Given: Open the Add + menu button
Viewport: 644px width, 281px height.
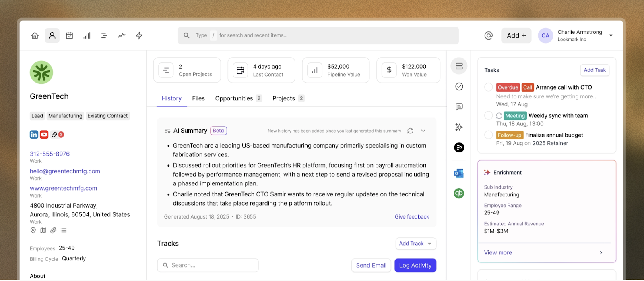Looking at the screenshot, I should (516, 35).
